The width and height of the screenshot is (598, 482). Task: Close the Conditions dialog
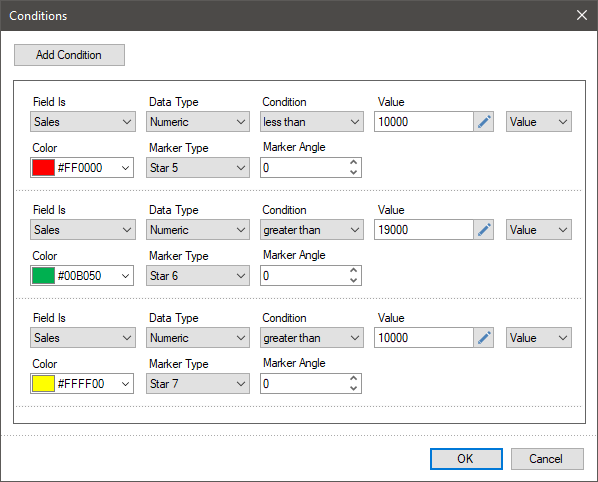582,15
